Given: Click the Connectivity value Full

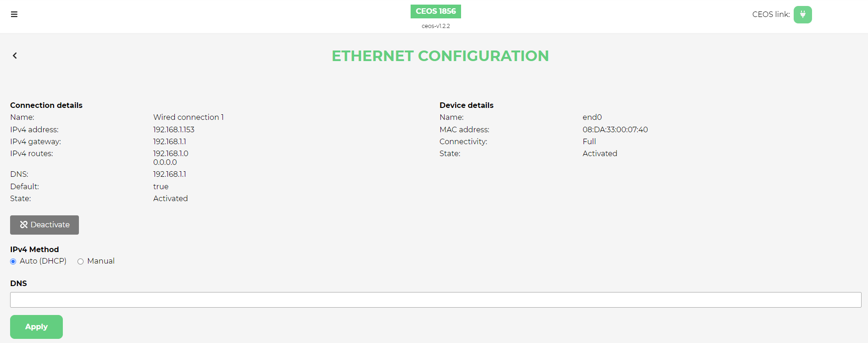Looking at the screenshot, I should tap(589, 141).
